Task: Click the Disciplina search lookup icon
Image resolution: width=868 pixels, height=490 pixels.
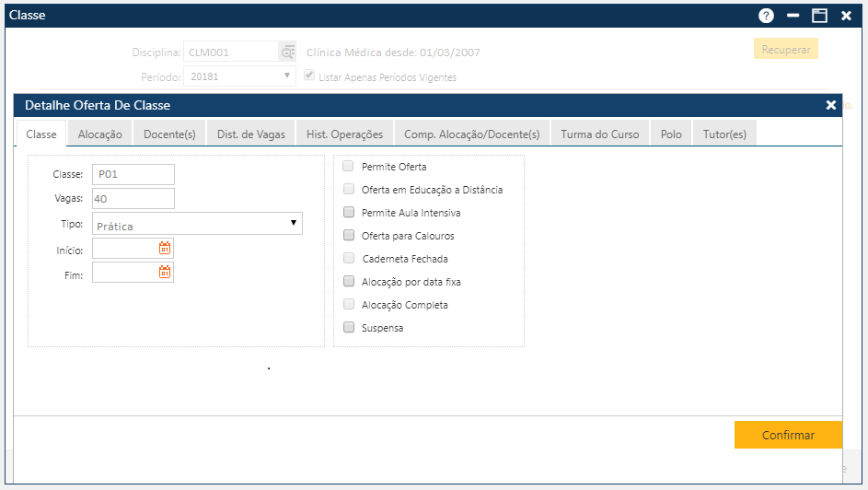Action: (x=288, y=52)
